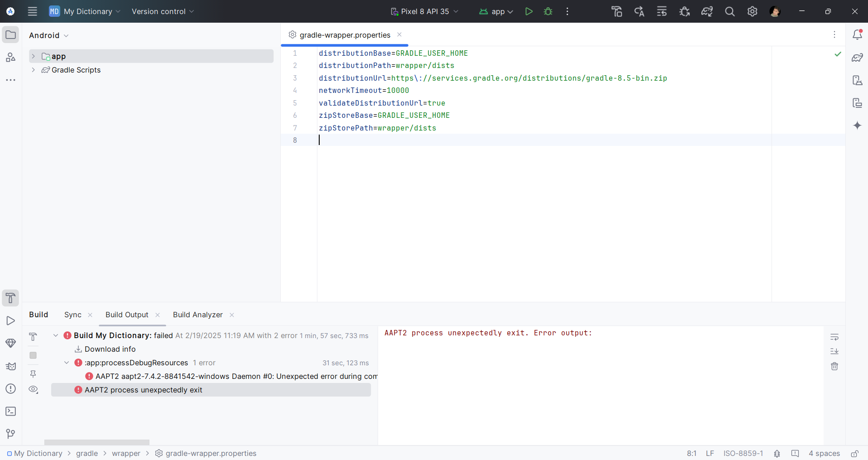Open Search Everywhere magnifier
The width and height of the screenshot is (868, 460).
click(x=729, y=11)
